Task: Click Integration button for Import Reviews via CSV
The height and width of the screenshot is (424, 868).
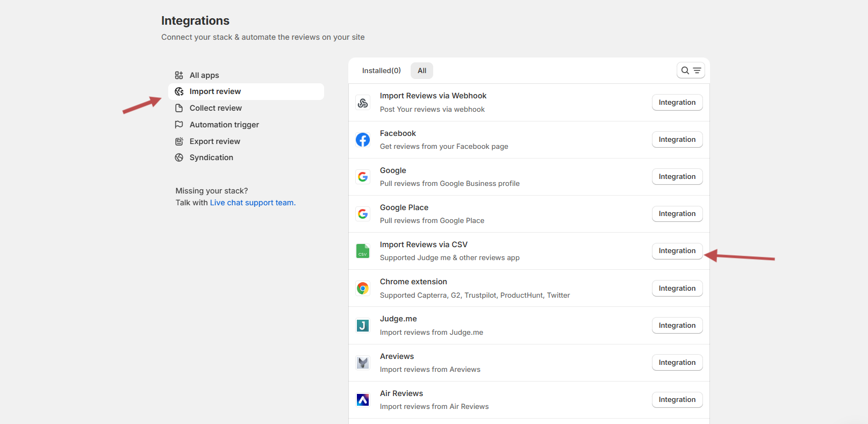Action: (x=677, y=251)
